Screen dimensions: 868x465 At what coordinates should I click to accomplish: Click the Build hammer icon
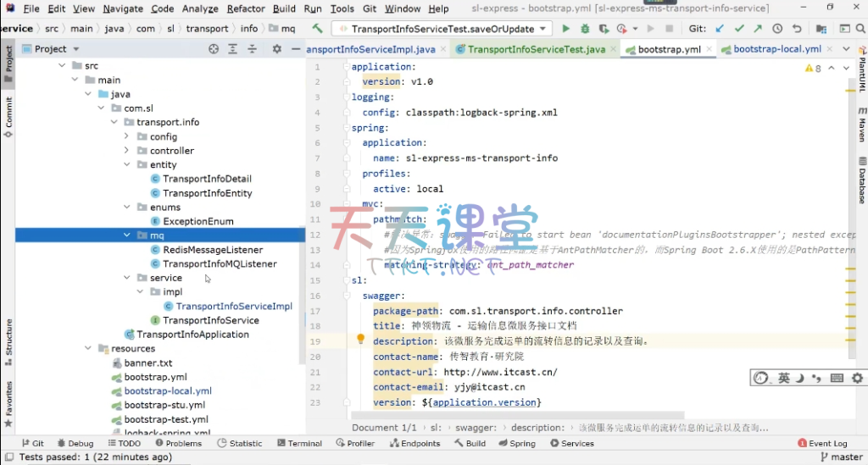coord(317,29)
